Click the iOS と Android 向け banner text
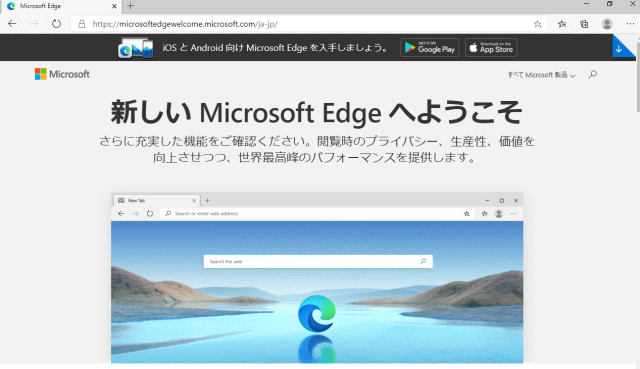The height and width of the screenshot is (369, 640). click(275, 48)
